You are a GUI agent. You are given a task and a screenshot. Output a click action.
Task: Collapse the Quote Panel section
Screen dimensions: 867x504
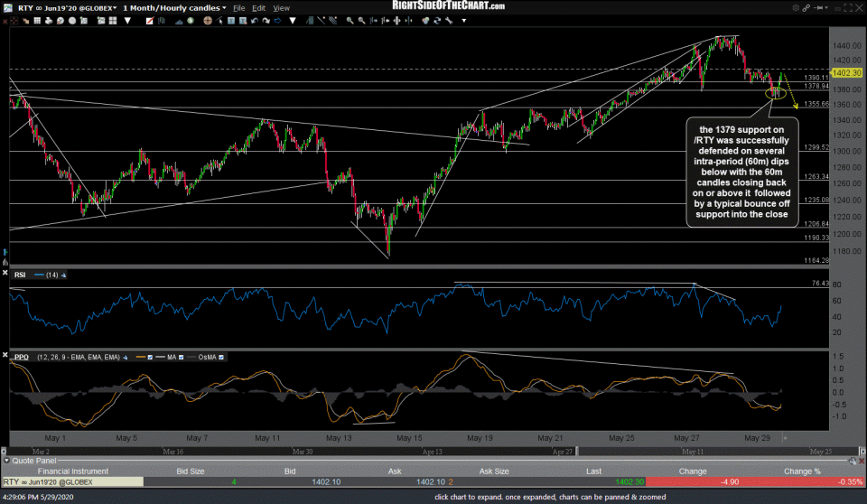pyautogui.click(x=5, y=459)
